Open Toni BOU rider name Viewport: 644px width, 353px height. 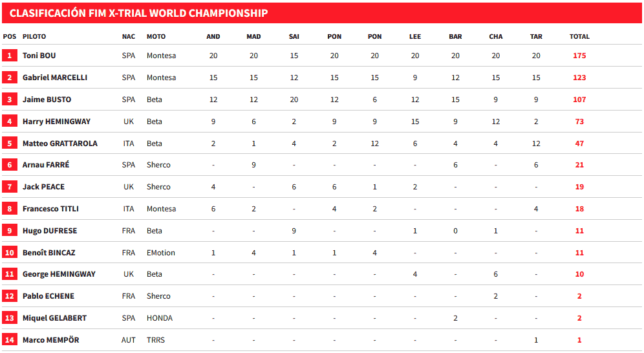click(39, 56)
